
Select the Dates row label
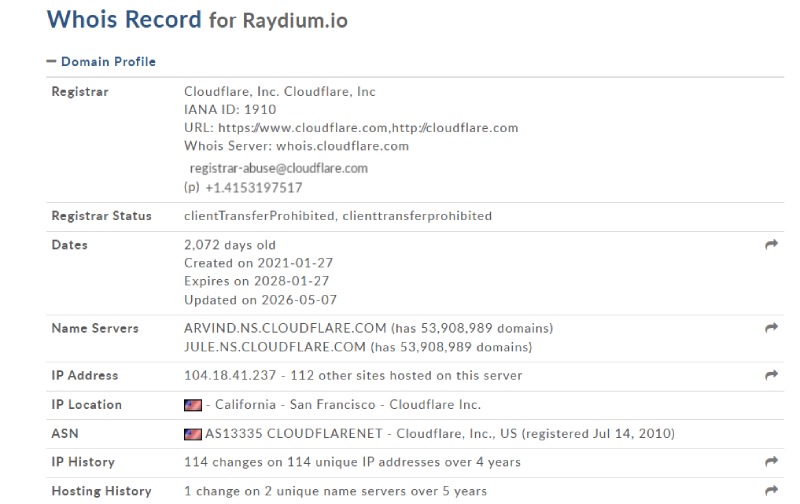coord(69,245)
